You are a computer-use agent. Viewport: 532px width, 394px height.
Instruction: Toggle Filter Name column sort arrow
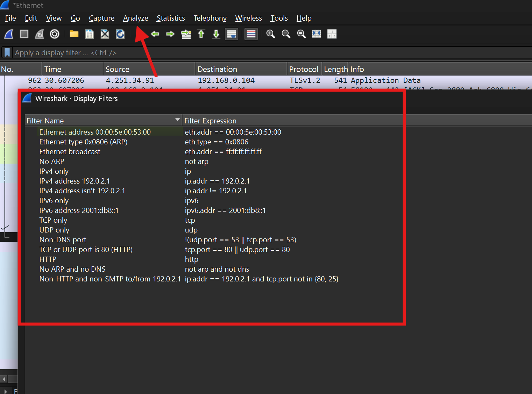[178, 120]
